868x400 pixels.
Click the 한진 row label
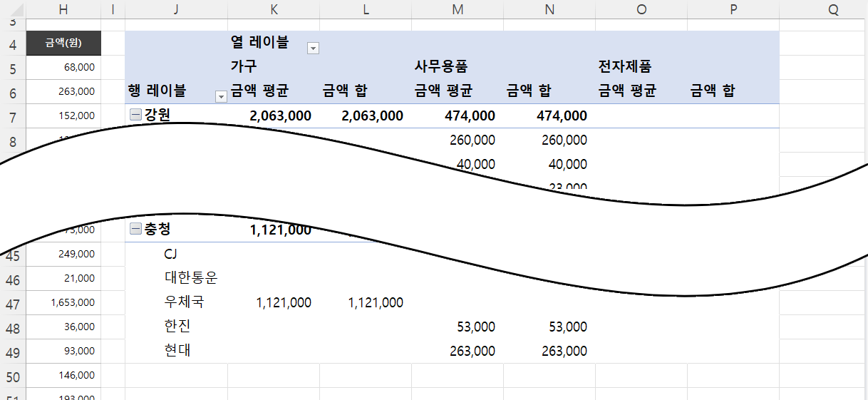(177, 327)
